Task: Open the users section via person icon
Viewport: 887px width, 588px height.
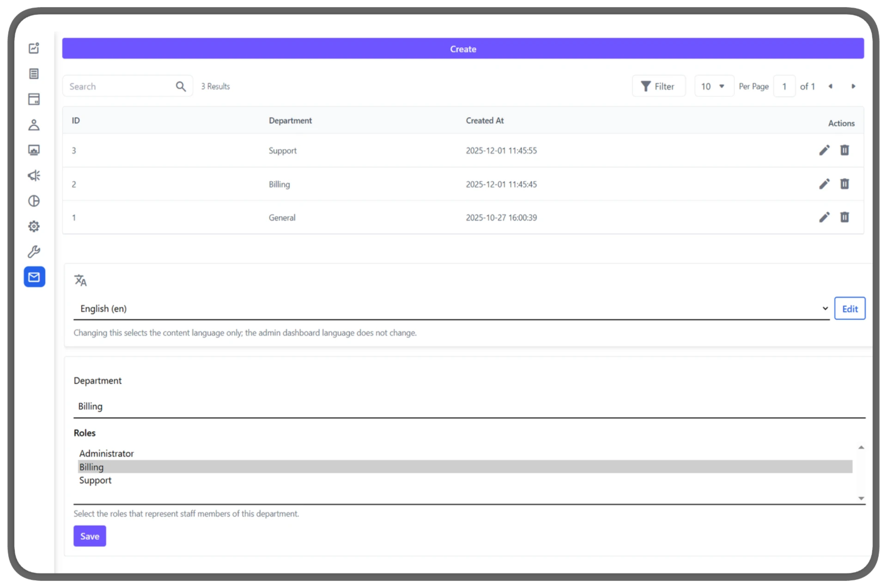Action: 34,125
